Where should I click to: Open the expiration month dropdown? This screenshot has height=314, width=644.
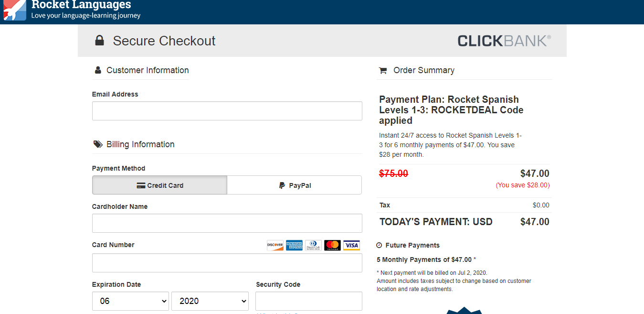(130, 301)
